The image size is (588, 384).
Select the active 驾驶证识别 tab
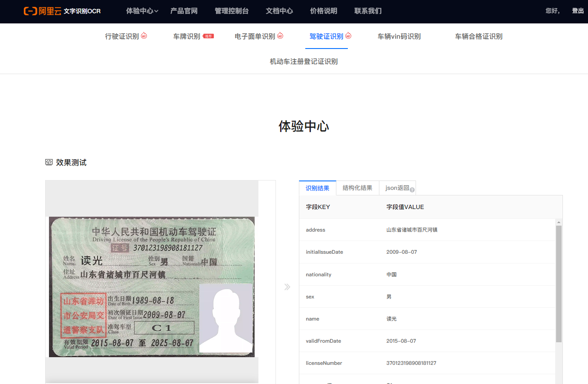[x=326, y=37]
